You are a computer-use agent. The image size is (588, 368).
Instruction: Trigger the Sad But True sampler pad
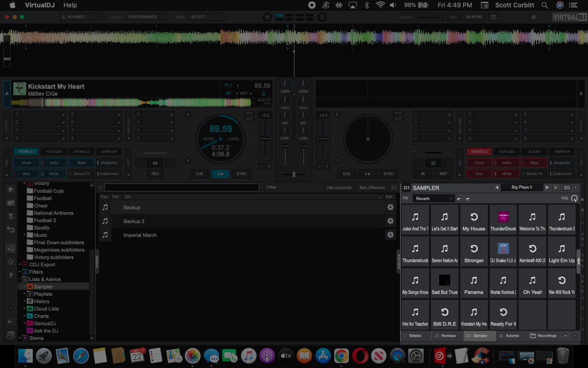pos(444,282)
